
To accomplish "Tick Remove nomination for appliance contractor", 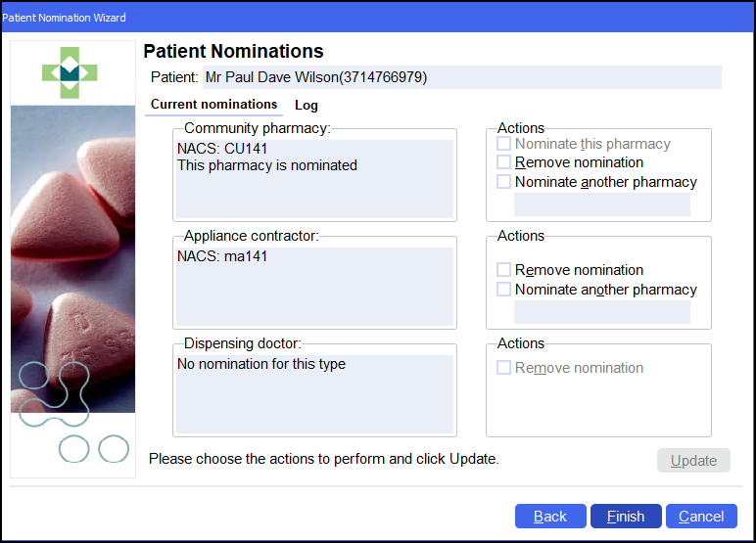I will 504,270.
